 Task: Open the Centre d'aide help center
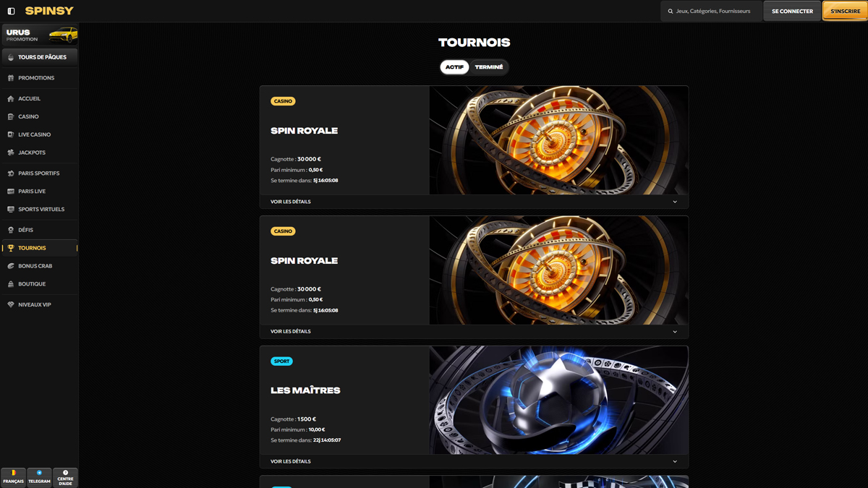coord(65,477)
